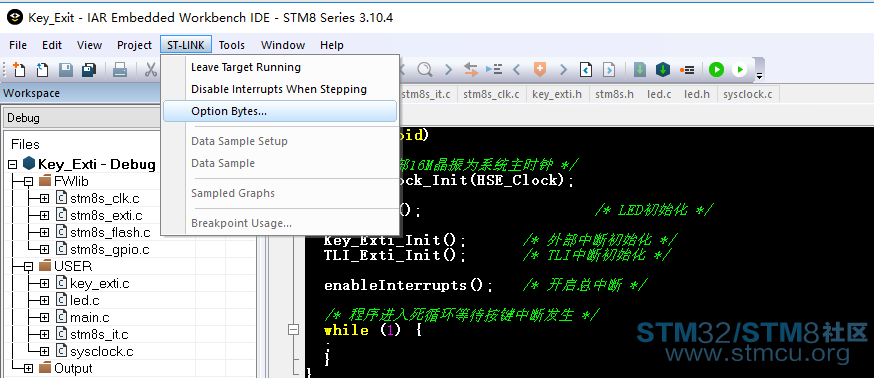Click the TLI_Exti_Init() code line
This screenshot has width=874, height=378.
coord(395,255)
